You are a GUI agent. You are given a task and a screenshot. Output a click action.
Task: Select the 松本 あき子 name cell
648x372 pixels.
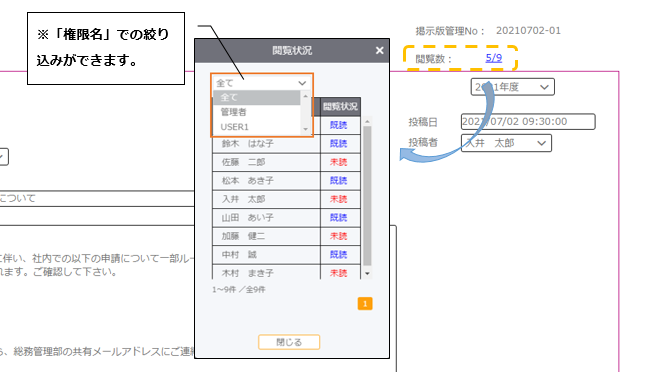click(x=267, y=181)
